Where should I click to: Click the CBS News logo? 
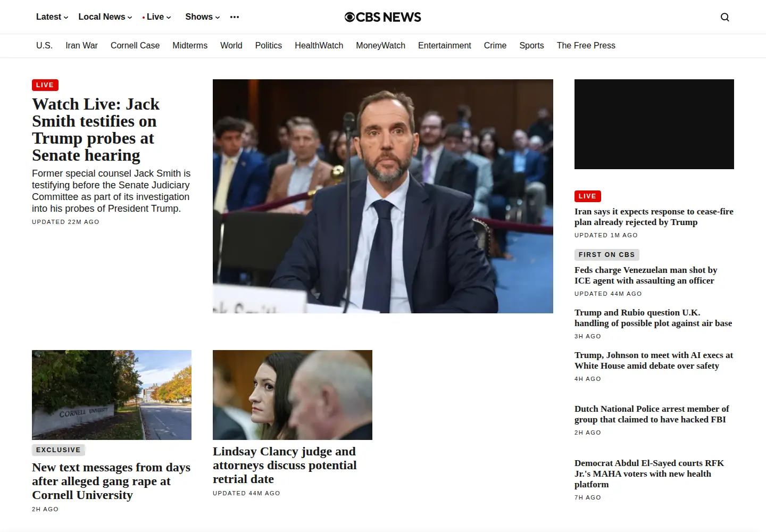[x=382, y=17]
